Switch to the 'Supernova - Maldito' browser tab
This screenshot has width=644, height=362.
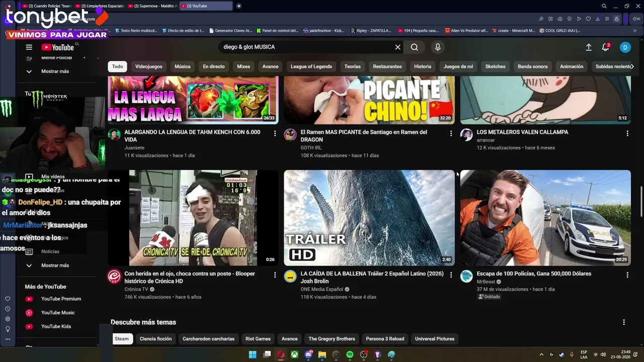tap(152, 6)
